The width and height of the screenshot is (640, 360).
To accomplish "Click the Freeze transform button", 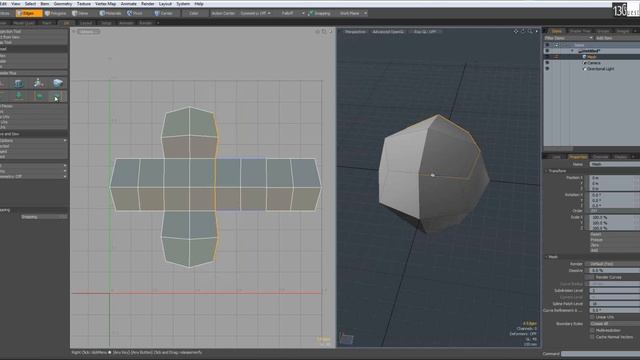I will tap(614, 240).
